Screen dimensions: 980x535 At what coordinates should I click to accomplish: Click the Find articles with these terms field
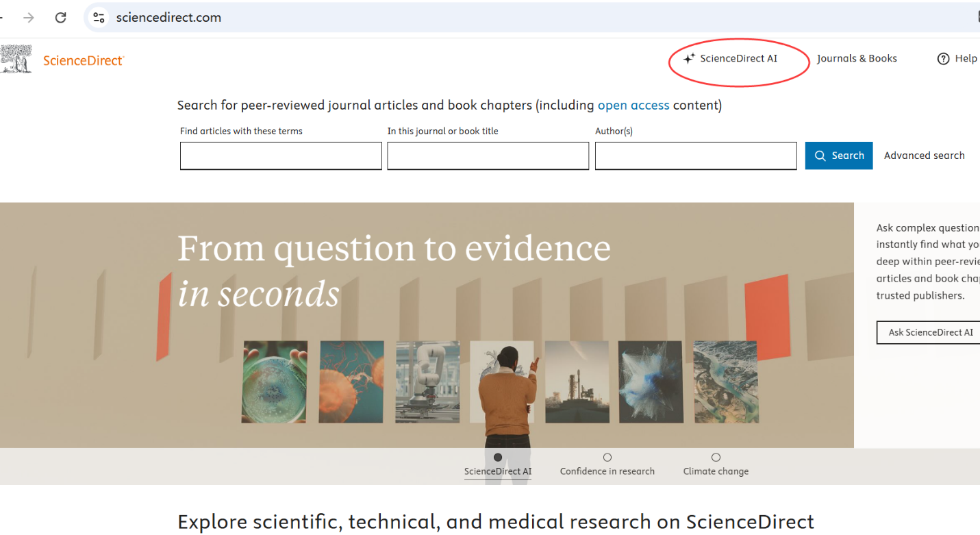tap(281, 155)
